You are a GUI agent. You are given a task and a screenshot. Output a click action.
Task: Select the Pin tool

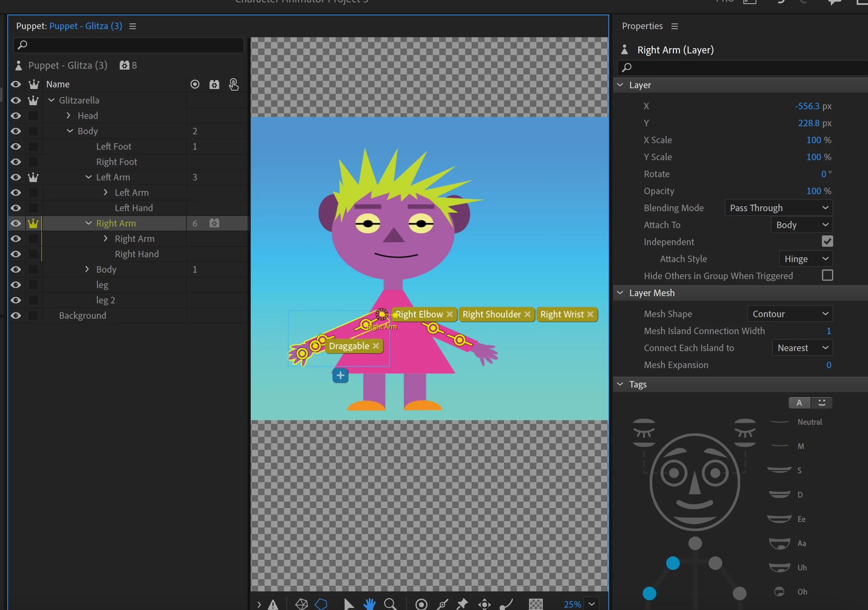[x=462, y=604]
